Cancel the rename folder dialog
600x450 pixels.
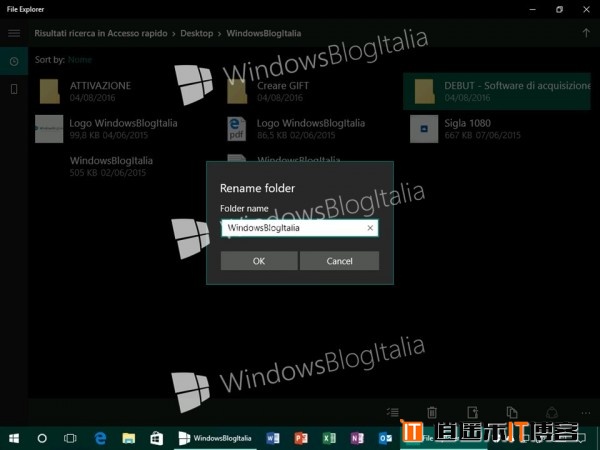tap(339, 261)
